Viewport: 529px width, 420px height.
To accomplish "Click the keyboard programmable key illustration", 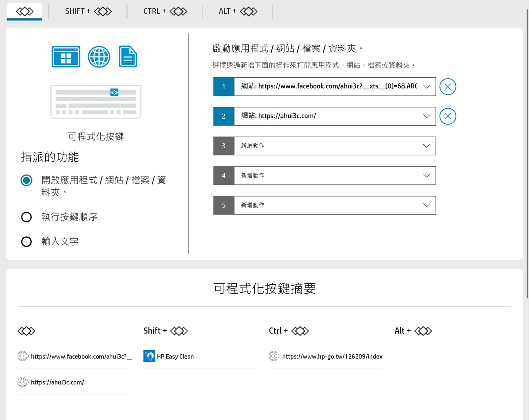I will pos(96,102).
